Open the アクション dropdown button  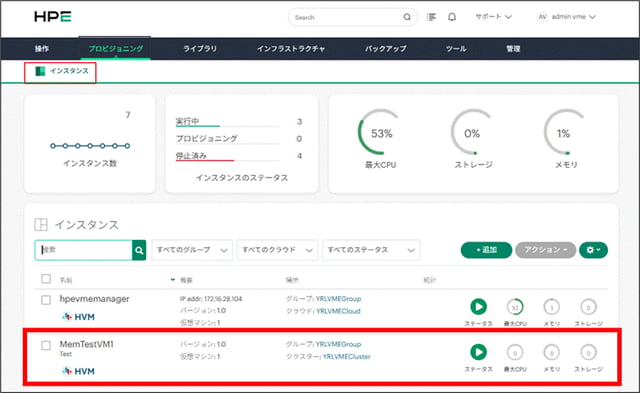pos(545,250)
